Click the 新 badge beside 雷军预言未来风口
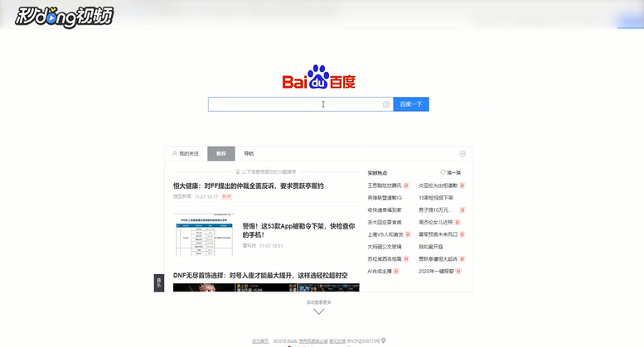The image size is (644, 347). click(x=462, y=234)
